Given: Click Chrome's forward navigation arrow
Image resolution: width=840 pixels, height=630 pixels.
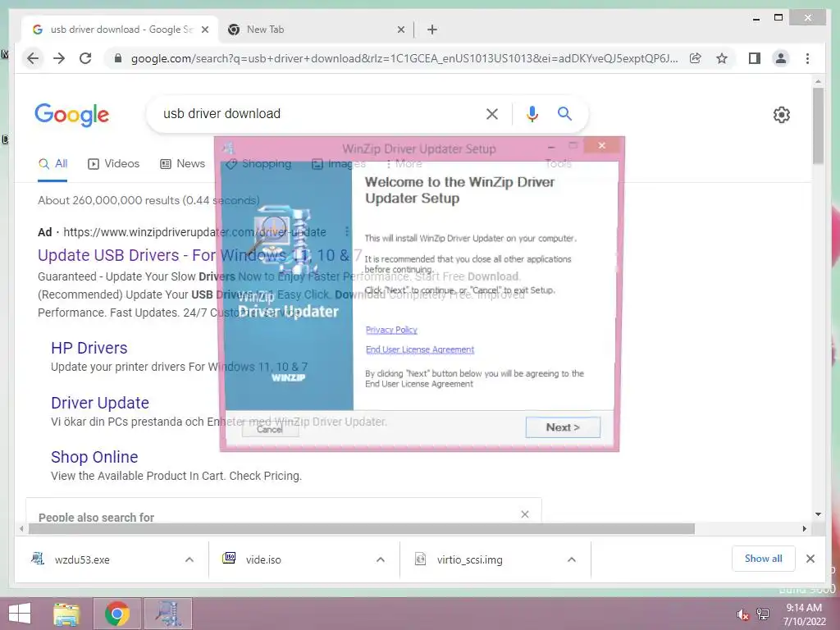Looking at the screenshot, I should pyautogui.click(x=59, y=58).
